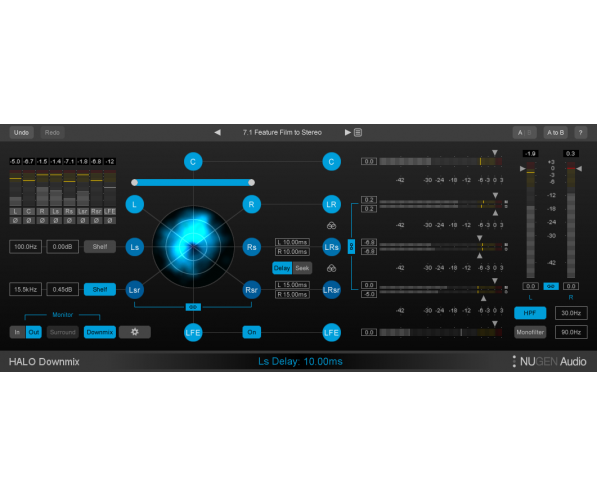
Task: Select the Ls channel node
Action: click(134, 247)
